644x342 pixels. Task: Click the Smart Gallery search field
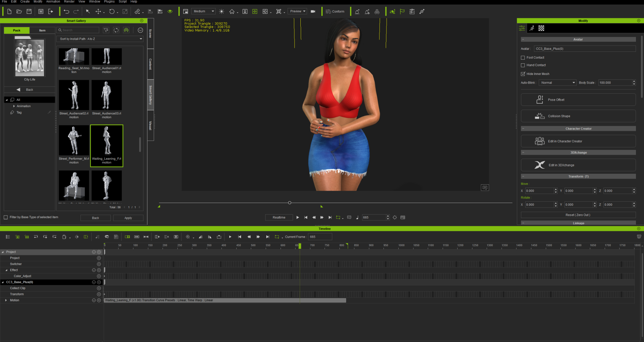tap(78, 30)
